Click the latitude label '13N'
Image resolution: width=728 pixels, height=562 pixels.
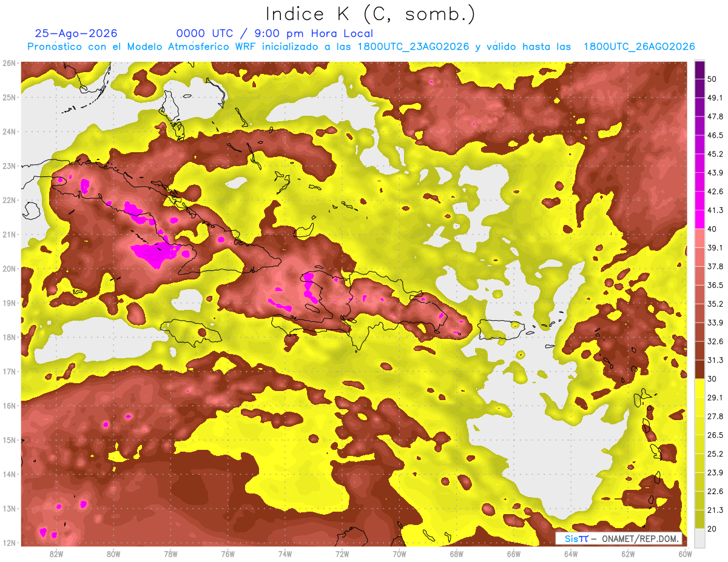click(9, 508)
